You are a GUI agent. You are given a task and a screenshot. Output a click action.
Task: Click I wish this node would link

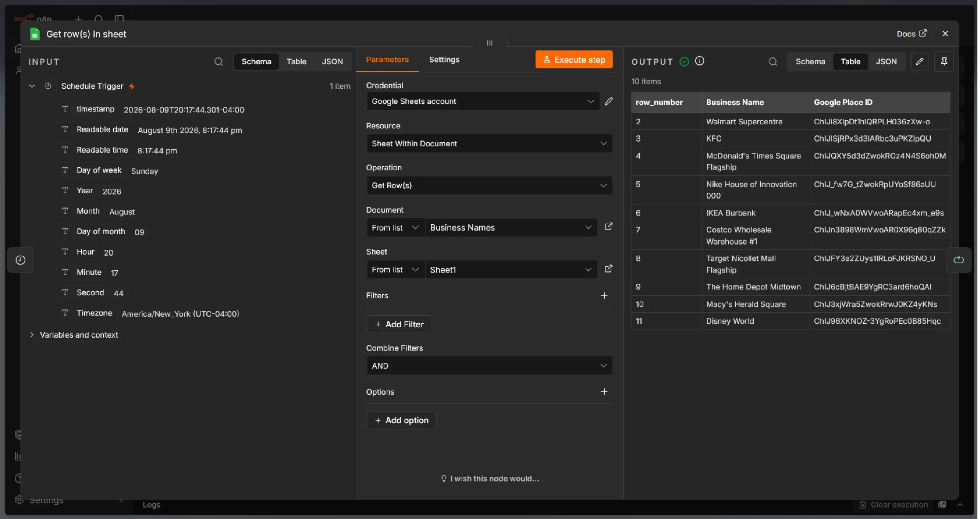coord(490,478)
